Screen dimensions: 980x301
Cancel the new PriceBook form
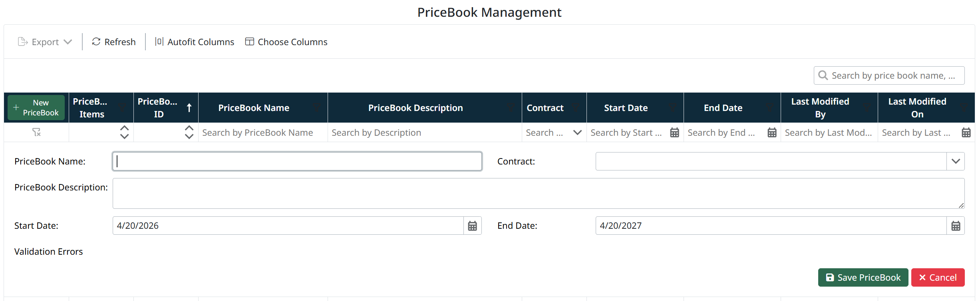point(938,277)
